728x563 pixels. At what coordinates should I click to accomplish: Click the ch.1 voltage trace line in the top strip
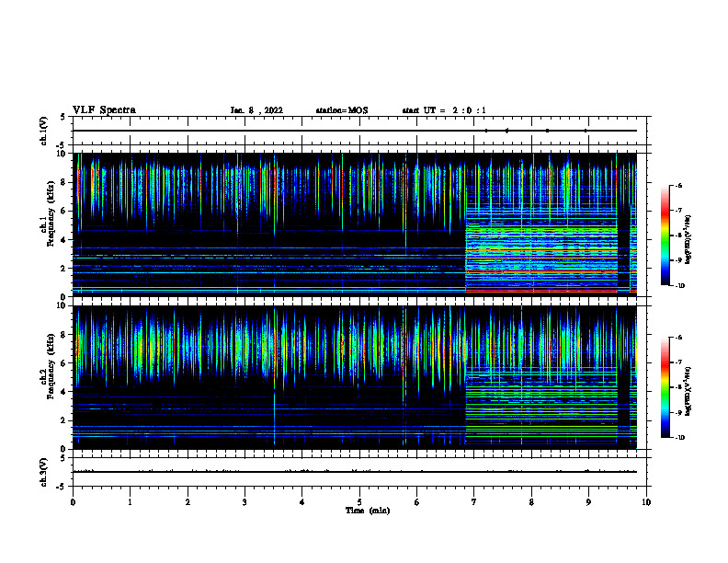[x=355, y=131]
